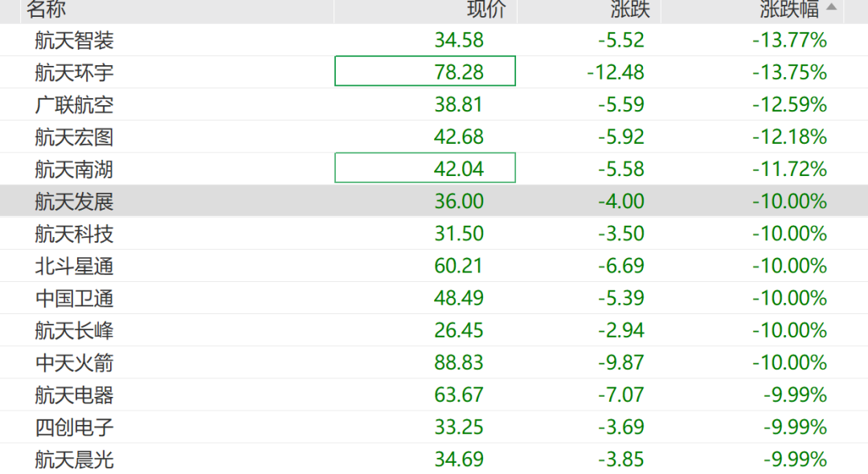Click the 中国卫通 stock name

[74, 298]
